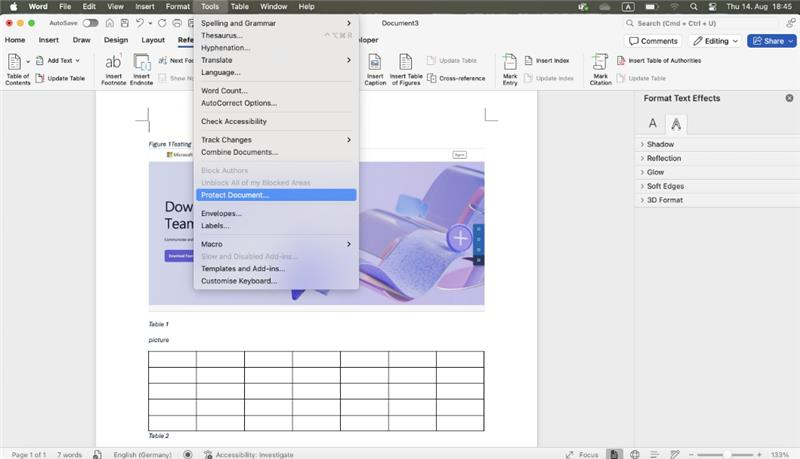Open the Macro submenu

(276, 244)
